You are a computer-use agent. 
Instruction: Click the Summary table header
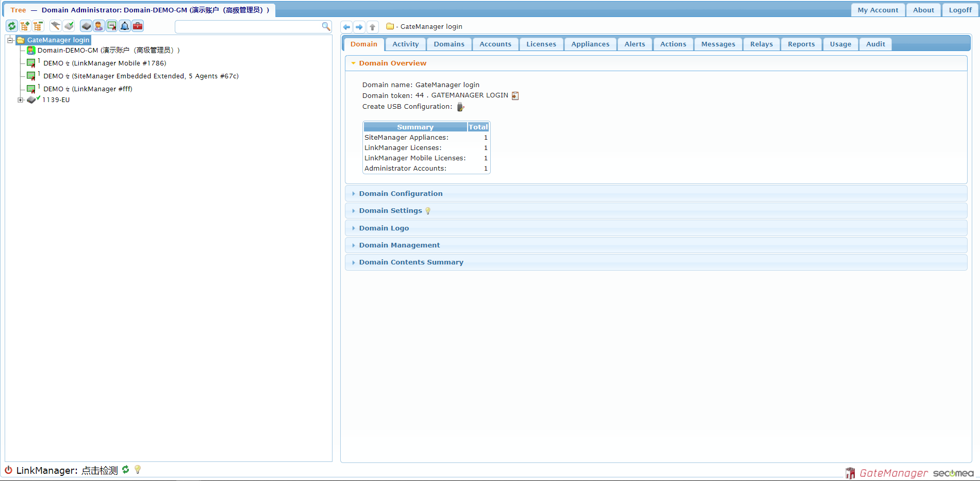point(415,127)
